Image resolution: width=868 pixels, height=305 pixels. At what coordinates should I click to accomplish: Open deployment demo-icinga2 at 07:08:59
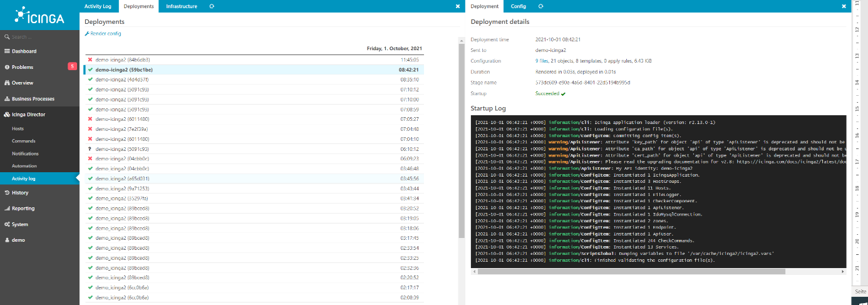(x=253, y=110)
